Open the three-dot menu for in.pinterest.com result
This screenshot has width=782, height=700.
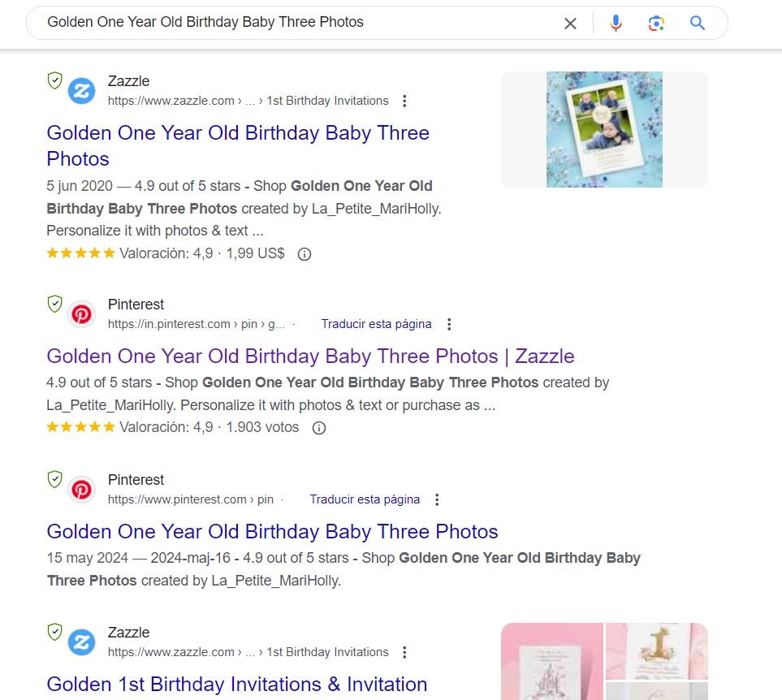click(449, 325)
